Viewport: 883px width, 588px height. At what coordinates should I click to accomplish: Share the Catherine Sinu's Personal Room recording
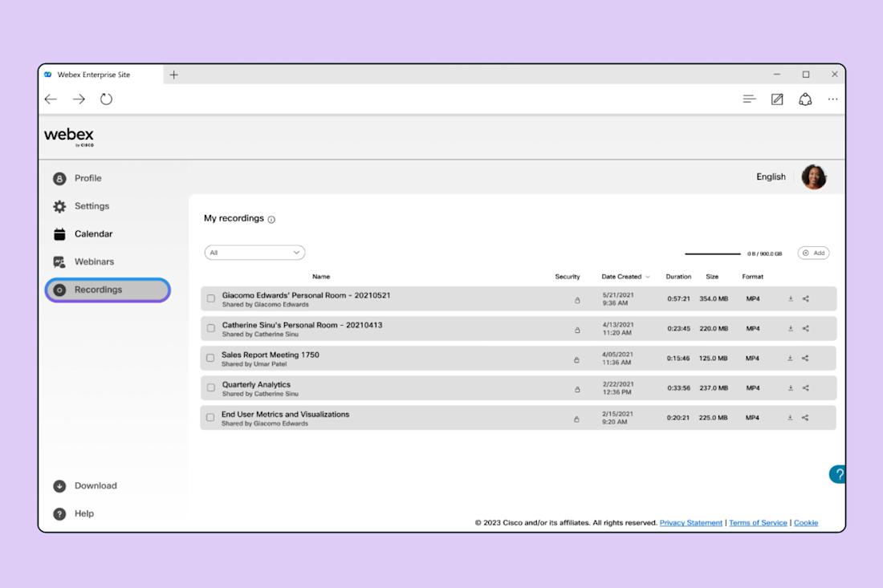point(806,329)
